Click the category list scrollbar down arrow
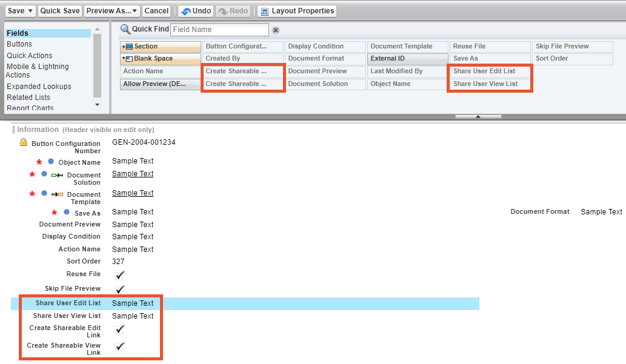Screen dimensions: 626x364 coord(98,105)
